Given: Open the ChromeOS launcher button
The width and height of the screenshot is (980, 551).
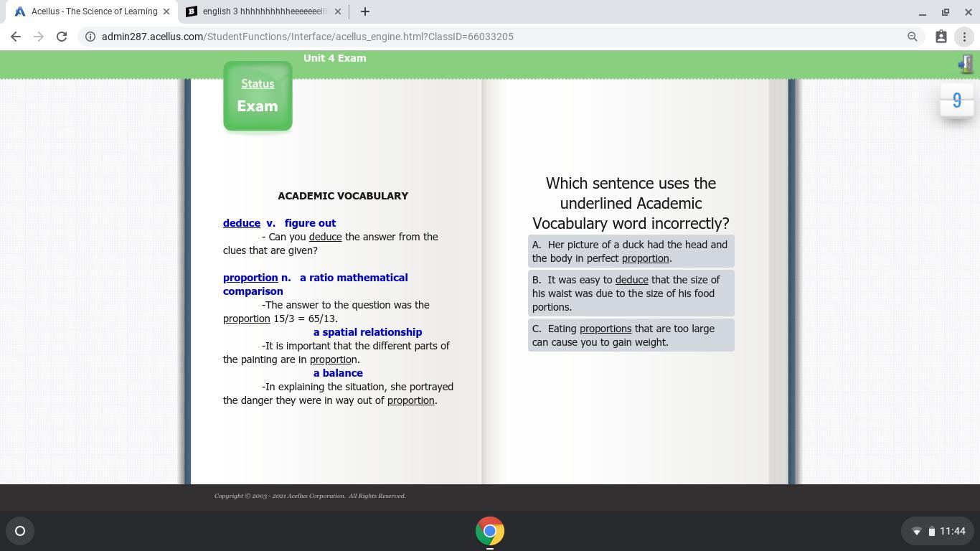Looking at the screenshot, I should (x=20, y=531).
